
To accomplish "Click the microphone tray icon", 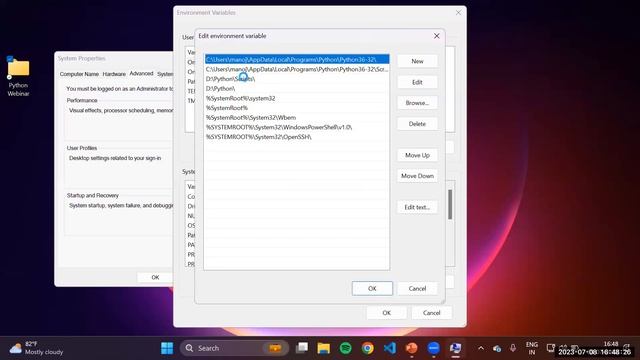I will (513, 348).
